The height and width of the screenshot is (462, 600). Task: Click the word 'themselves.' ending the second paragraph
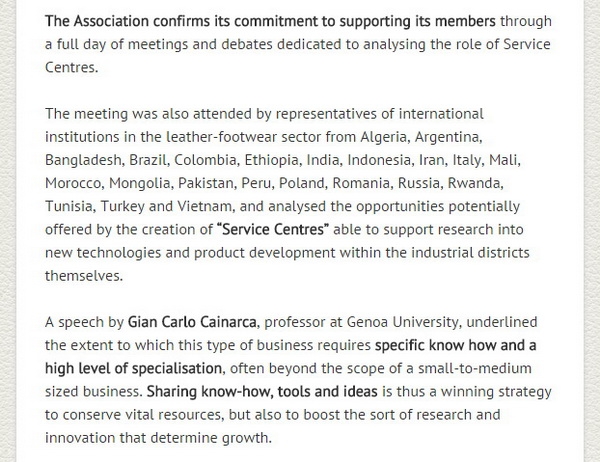[84, 276]
